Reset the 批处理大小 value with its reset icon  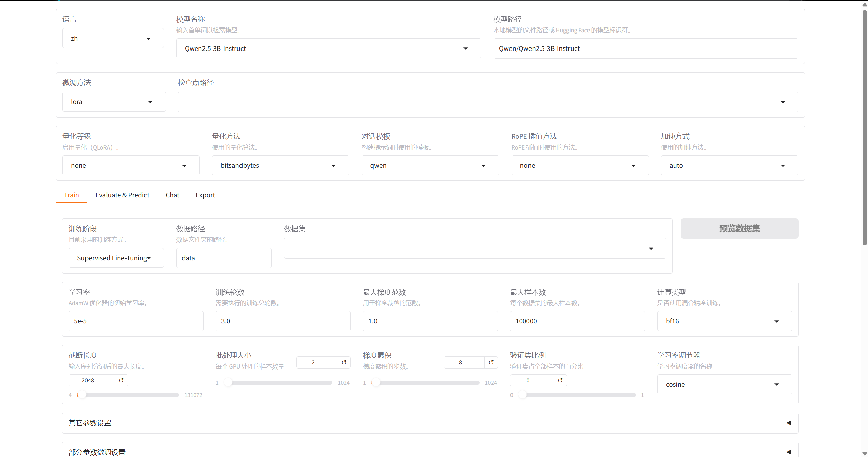click(x=344, y=362)
